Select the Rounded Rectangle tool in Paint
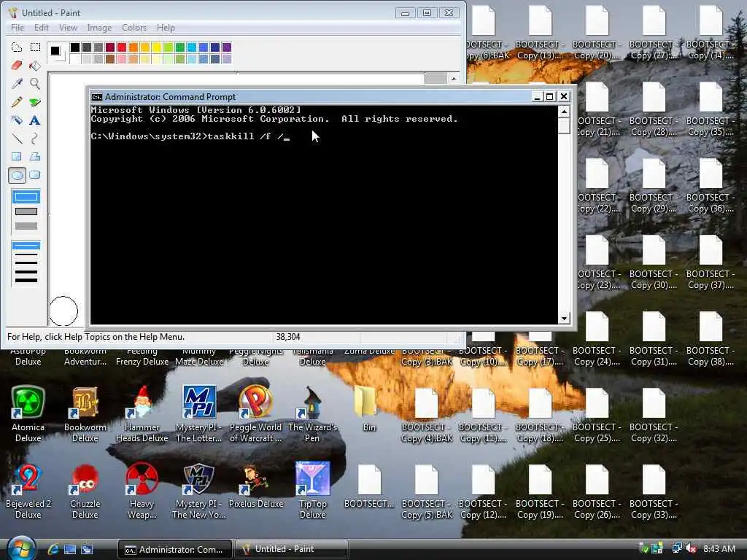 coord(35,175)
